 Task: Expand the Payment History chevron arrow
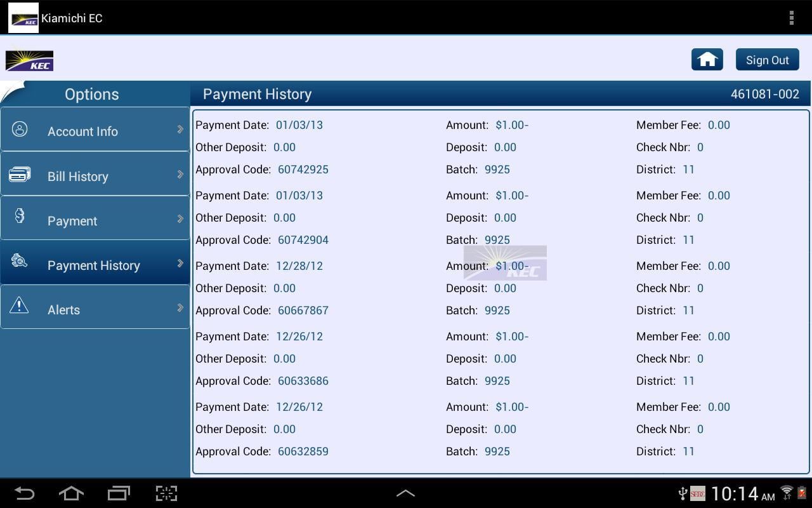(180, 263)
